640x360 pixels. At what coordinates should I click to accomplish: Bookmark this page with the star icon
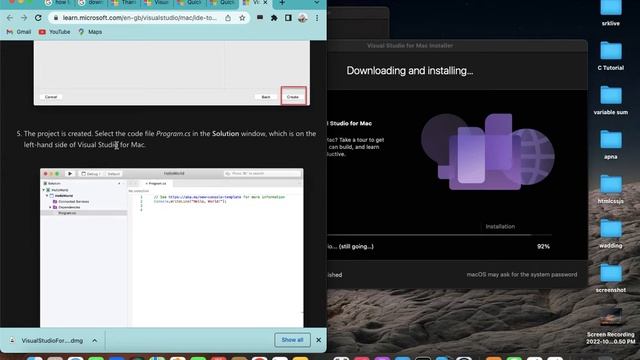[x=242, y=18]
